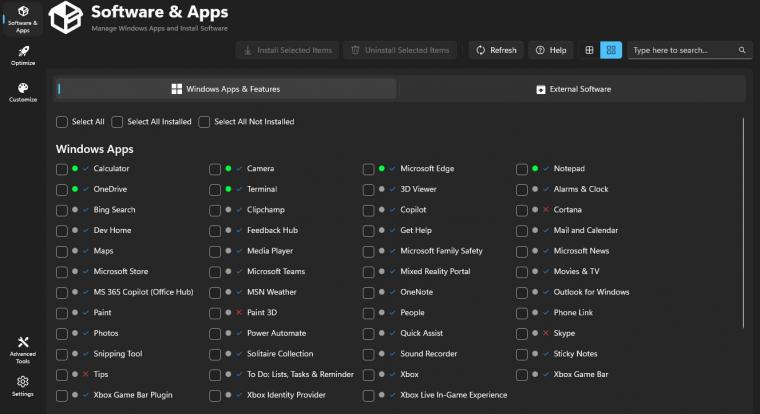Select the Mixed Reality Portal label

435,271
